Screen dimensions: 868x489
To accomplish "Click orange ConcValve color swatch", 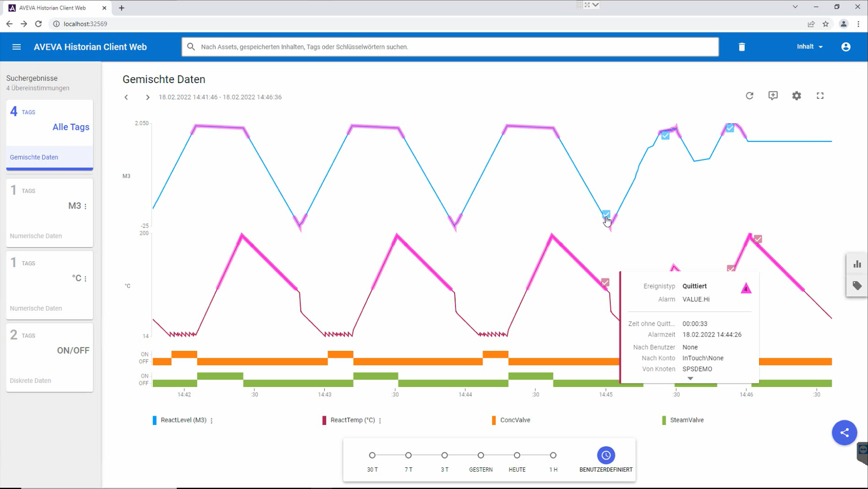I will (x=494, y=420).
